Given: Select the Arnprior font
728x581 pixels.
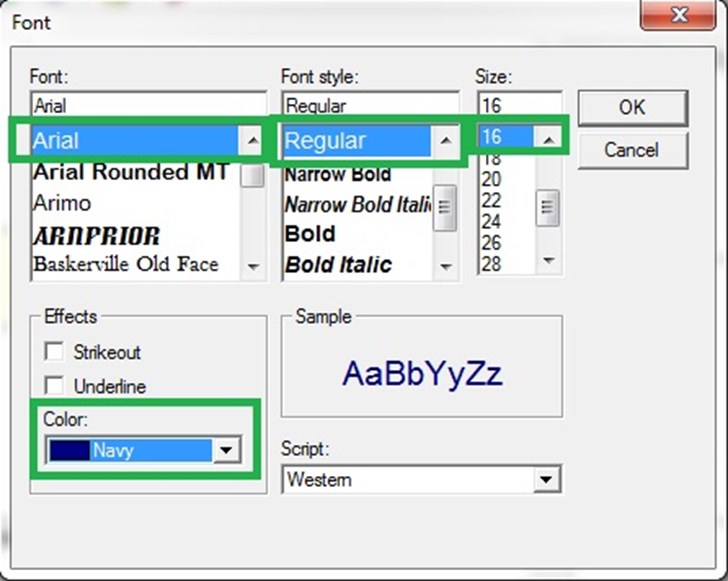Looking at the screenshot, I should click(97, 235).
